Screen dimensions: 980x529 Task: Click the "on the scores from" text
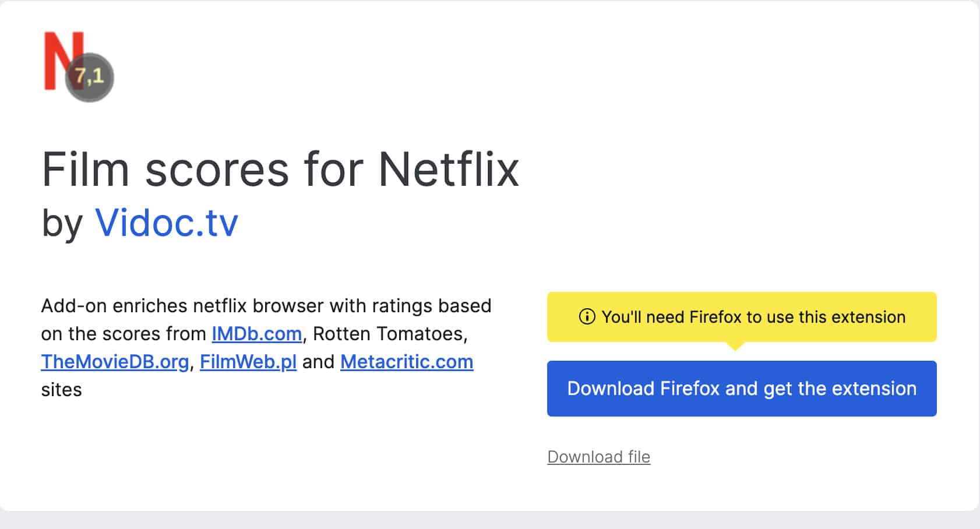(124, 334)
